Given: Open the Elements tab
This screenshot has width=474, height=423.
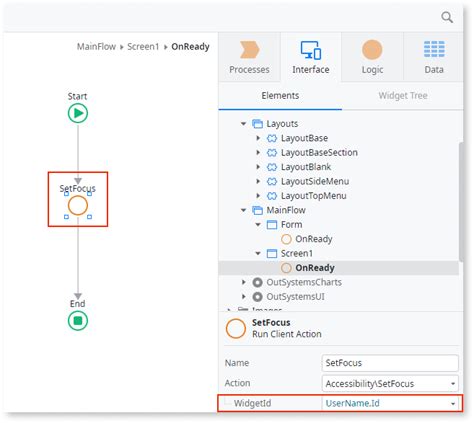Looking at the screenshot, I should coord(280,96).
